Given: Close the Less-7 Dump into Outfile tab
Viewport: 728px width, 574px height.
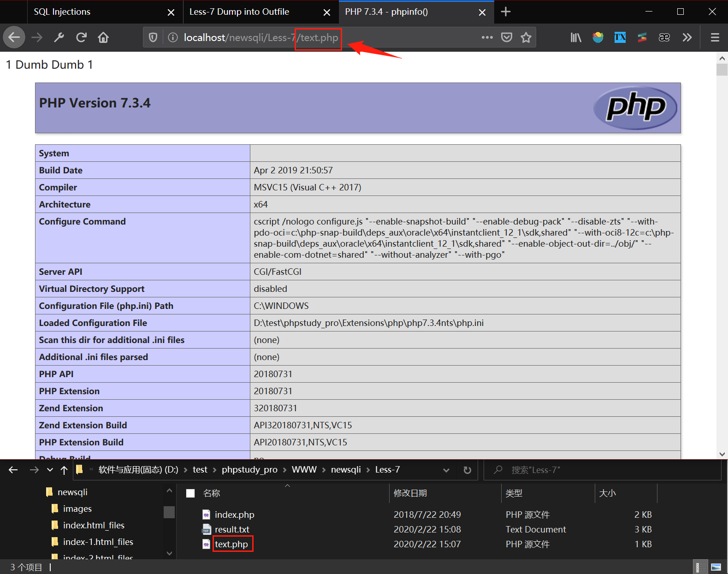Looking at the screenshot, I should 327,12.
